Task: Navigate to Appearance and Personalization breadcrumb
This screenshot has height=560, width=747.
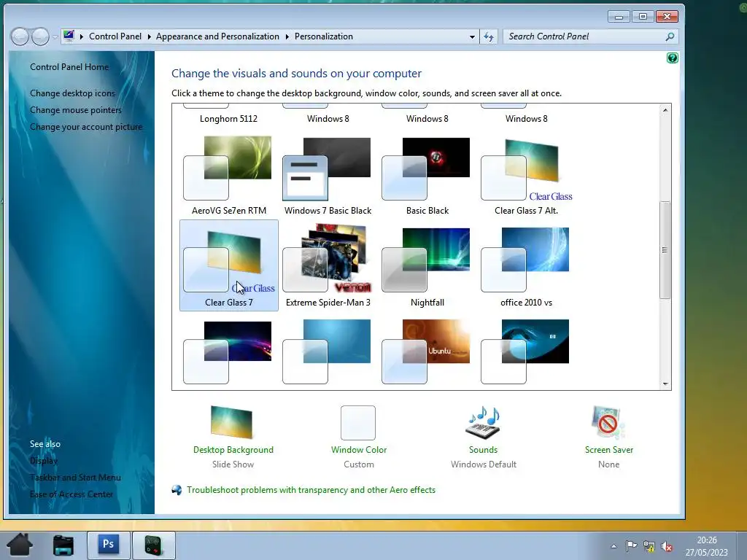Action: click(217, 36)
